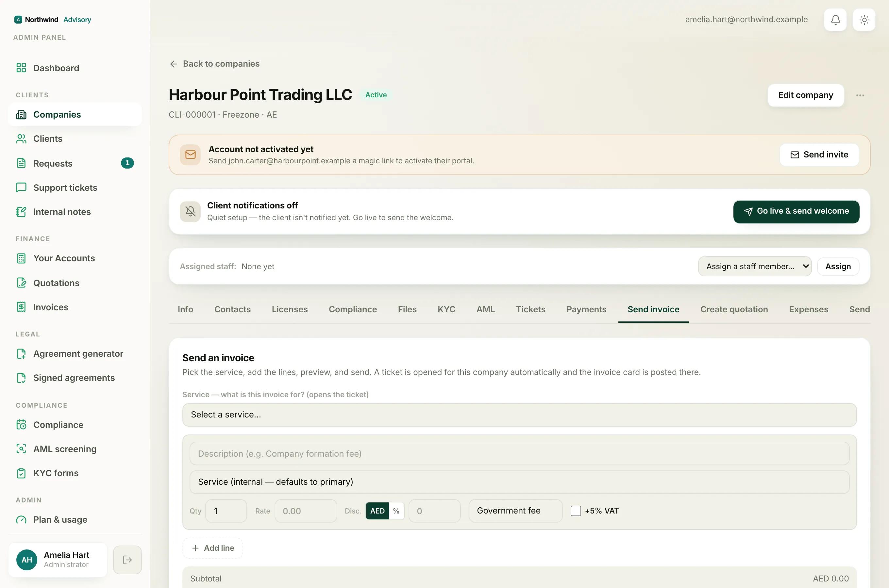Click the Clients people icon
Image resolution: width=889 pixels, height=588 pixels.
click(21, 139)
